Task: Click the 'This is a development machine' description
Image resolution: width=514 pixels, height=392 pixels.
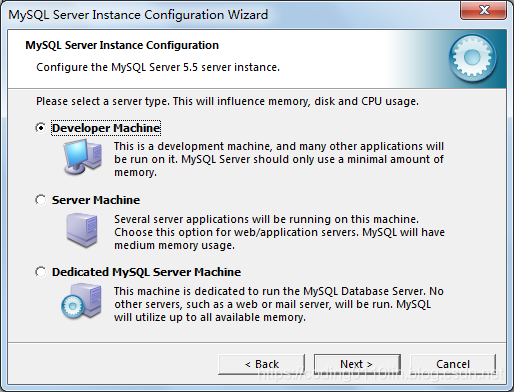Action: [279, 159]
